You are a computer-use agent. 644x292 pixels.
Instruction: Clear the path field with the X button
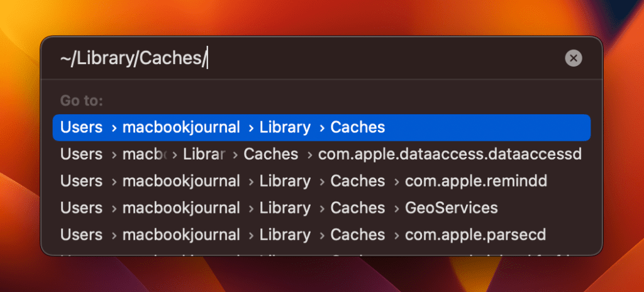coord(573,58)
